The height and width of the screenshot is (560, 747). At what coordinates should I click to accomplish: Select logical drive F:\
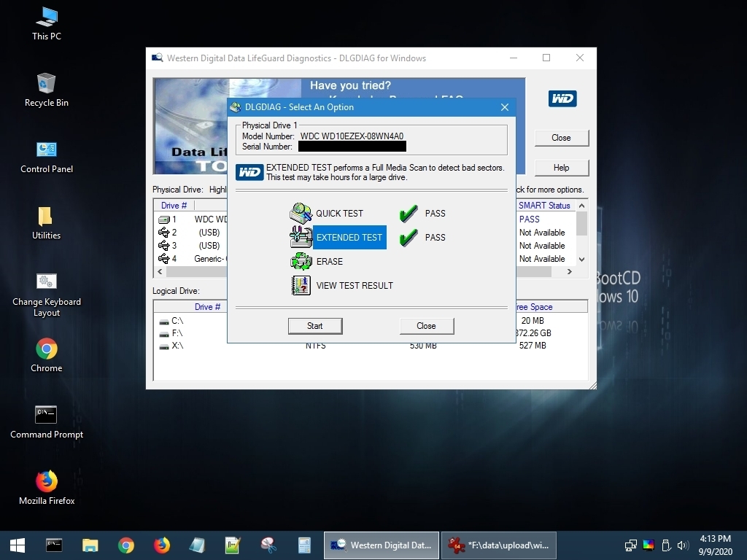click(x=171, y=333)
